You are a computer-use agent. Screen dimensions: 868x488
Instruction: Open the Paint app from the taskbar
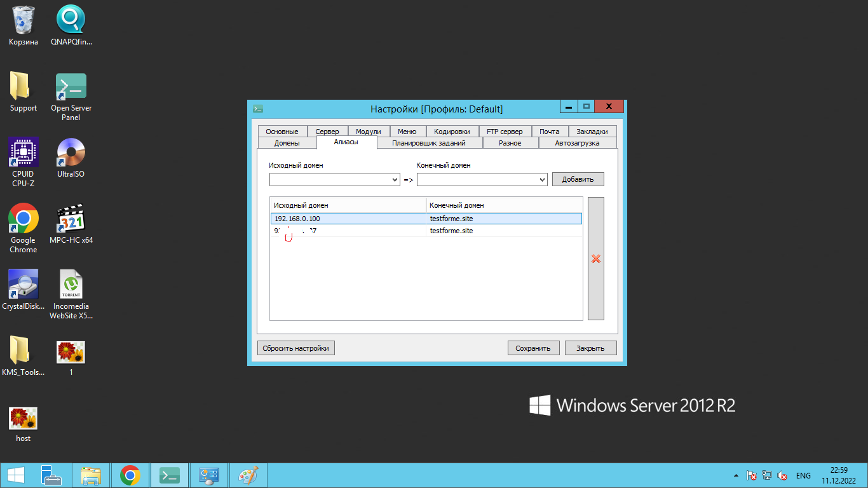(x=248, y=475)
